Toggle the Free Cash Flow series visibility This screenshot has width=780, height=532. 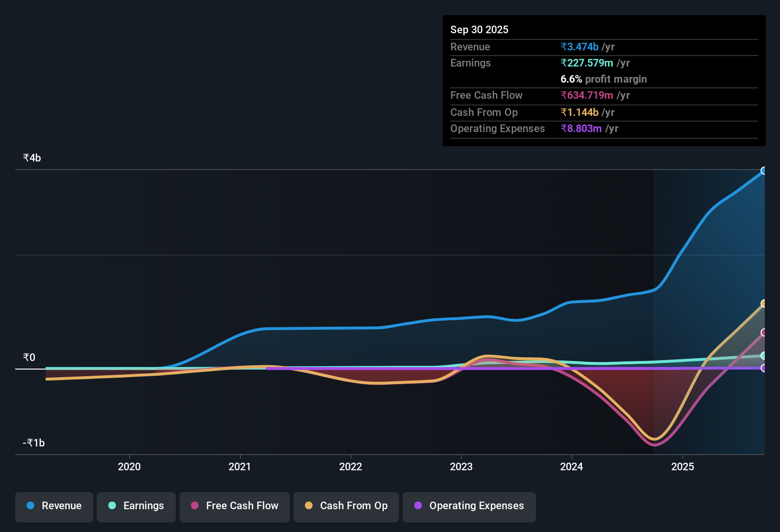point(234,506)
